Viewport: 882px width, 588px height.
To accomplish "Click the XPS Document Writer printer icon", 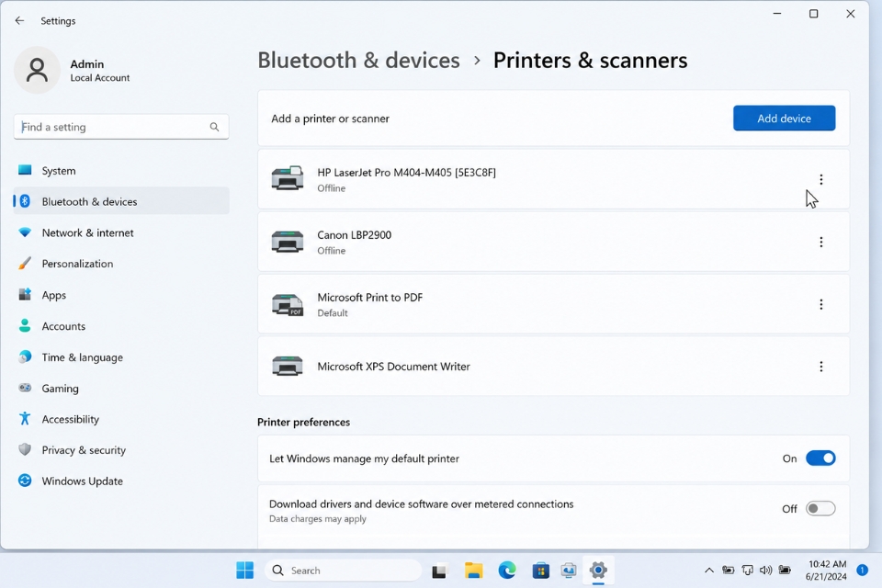I will click(x=288, y=367).
